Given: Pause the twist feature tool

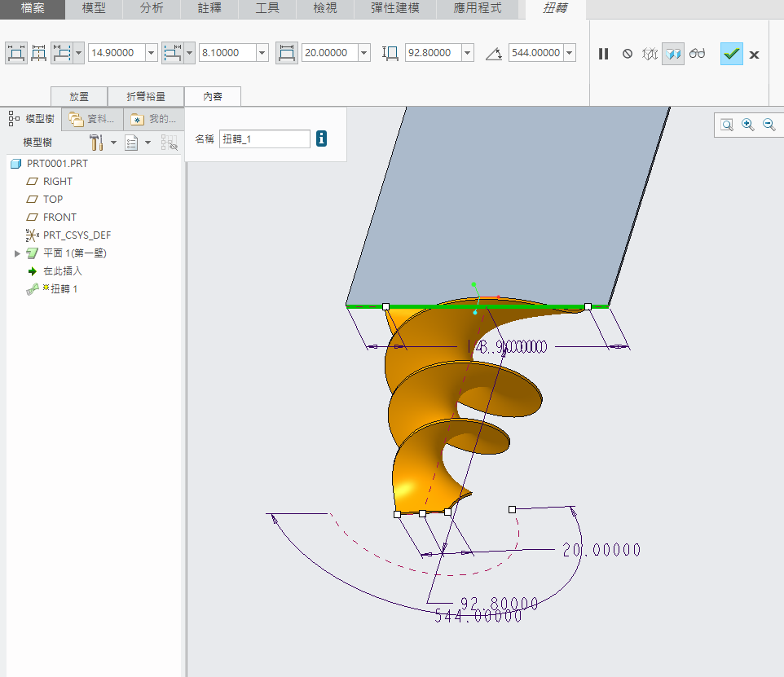Looking at the screenshot, I should point(603,54).
